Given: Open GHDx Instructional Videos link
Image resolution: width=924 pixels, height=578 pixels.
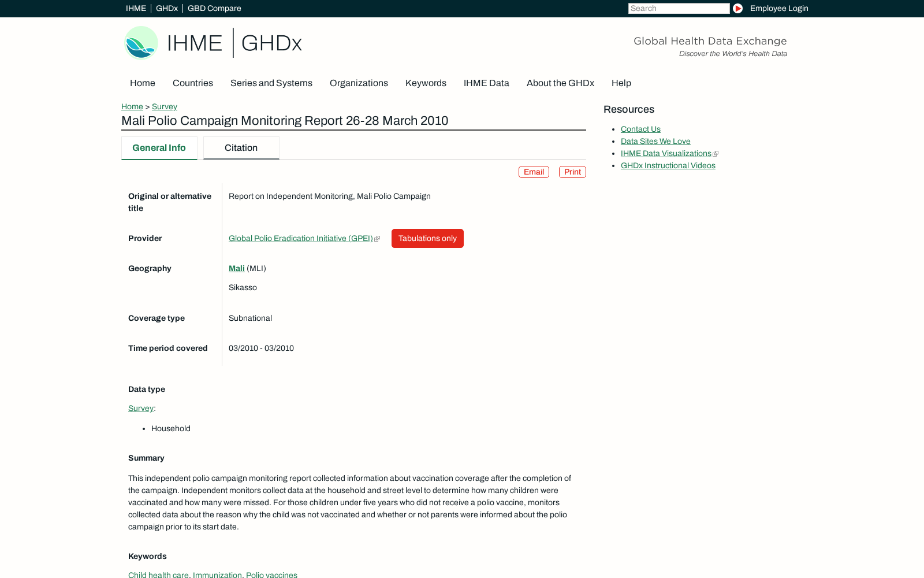Looking at the screenshot, I should 668,165.
